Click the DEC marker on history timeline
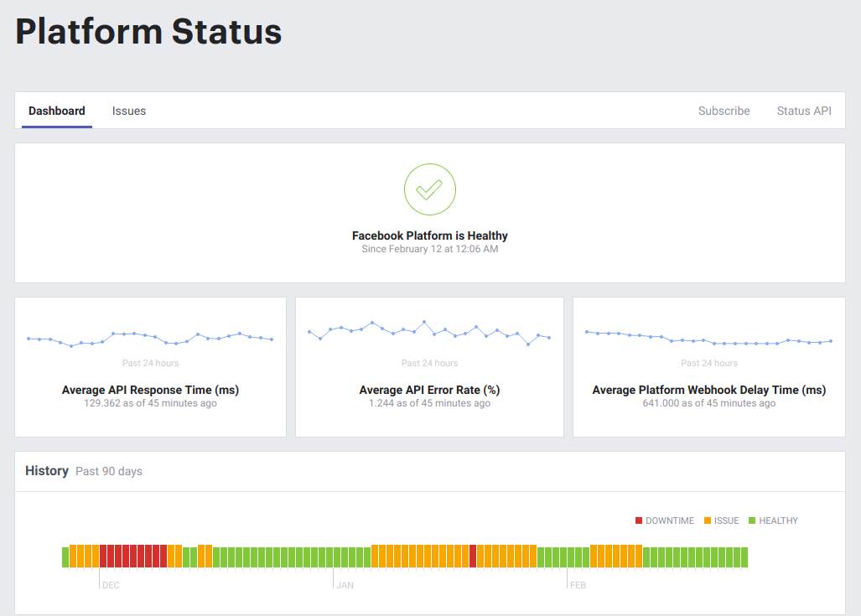The height and width of the screenshot is (616, 861). (x=111, y=585)
